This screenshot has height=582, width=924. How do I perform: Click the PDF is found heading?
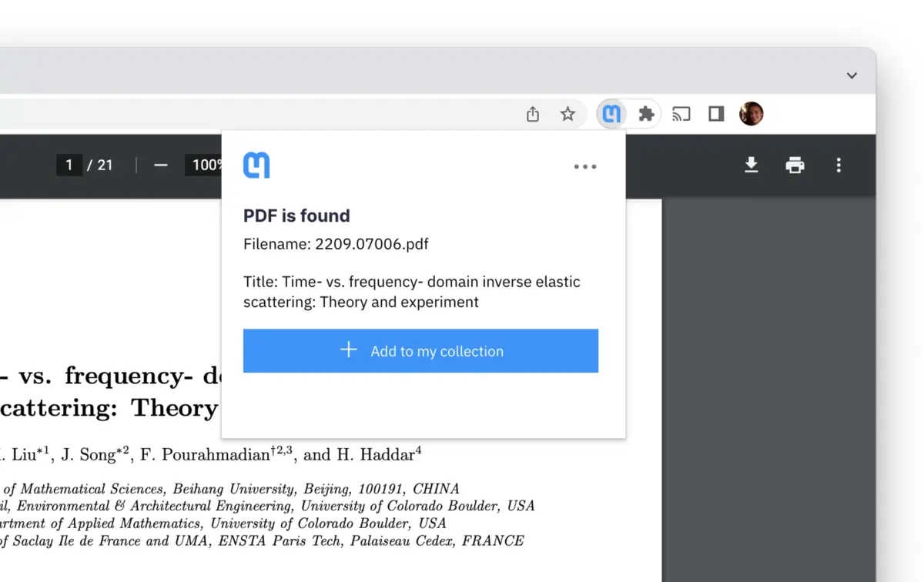[x=296, y=216]
